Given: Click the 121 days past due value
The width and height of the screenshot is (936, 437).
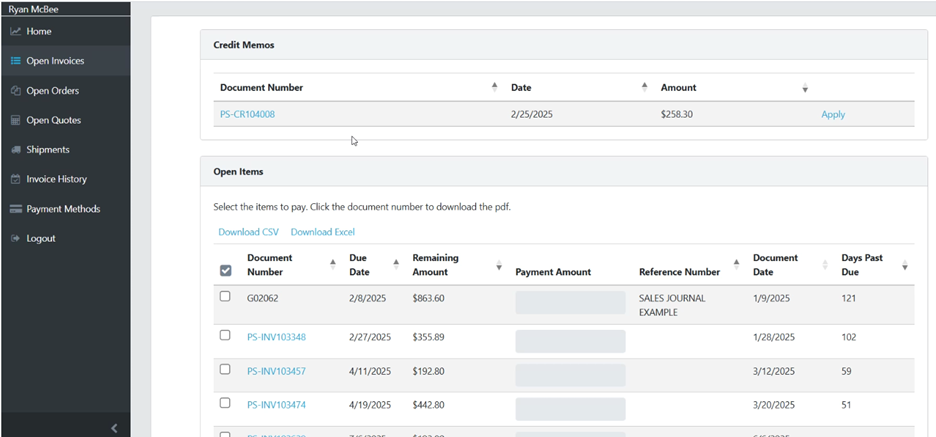Looking at the screenshot, I should point(849,298).
